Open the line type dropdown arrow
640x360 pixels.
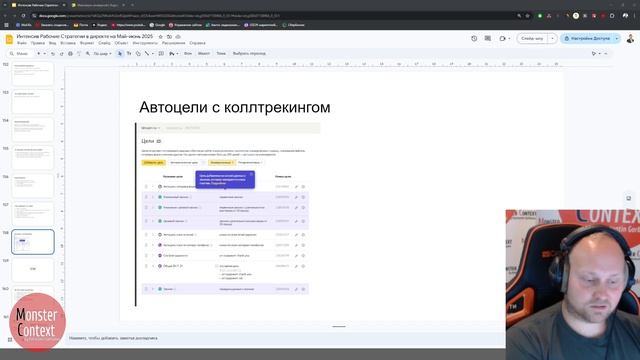point(153,53)
